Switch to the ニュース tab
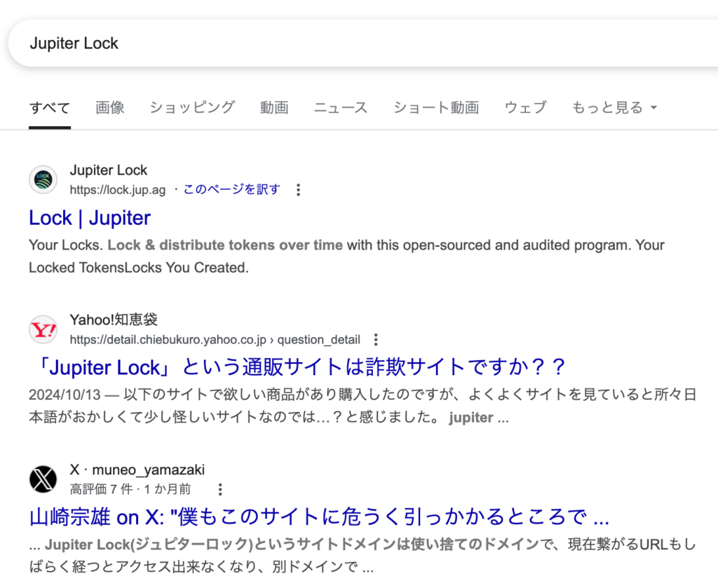This screenshot has height=588, width=718. click(341, 107)
